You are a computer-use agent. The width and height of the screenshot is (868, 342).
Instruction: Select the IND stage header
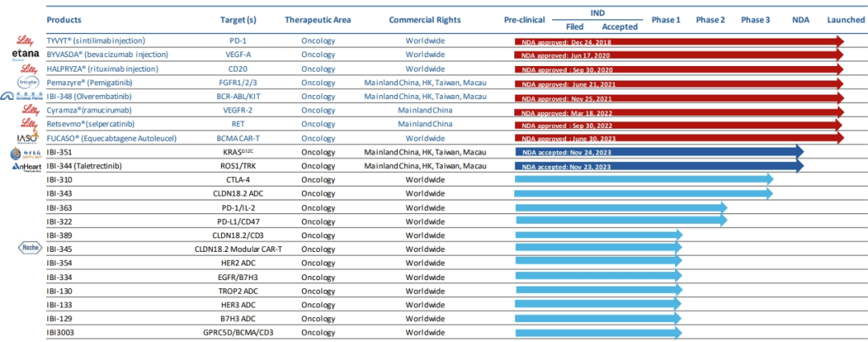[597, 11]
